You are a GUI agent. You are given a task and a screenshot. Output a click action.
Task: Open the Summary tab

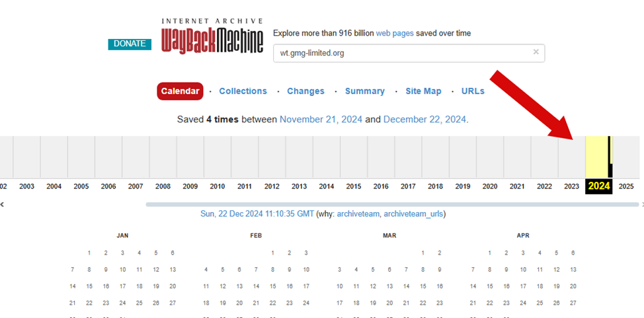coord(365,91)
